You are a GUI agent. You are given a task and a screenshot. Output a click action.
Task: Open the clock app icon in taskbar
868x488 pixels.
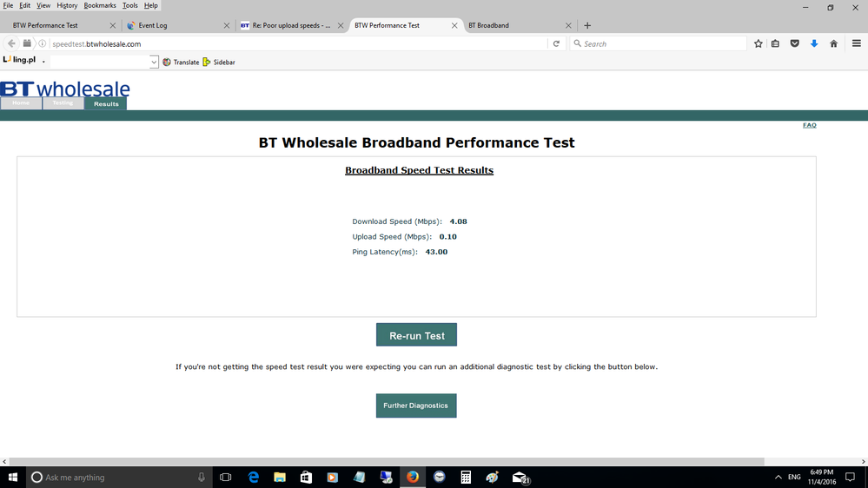pos(439,477)
